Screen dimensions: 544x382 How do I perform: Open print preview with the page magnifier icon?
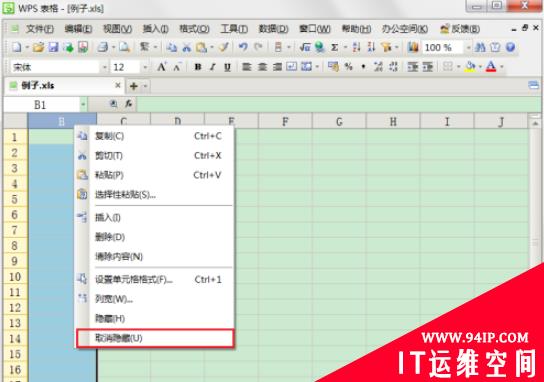[124, 47]
